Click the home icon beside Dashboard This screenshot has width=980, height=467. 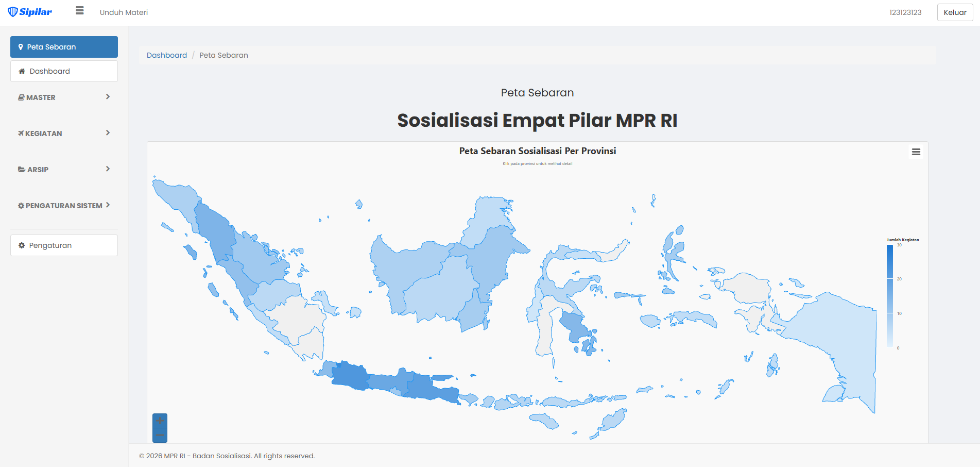pos(22,71)
